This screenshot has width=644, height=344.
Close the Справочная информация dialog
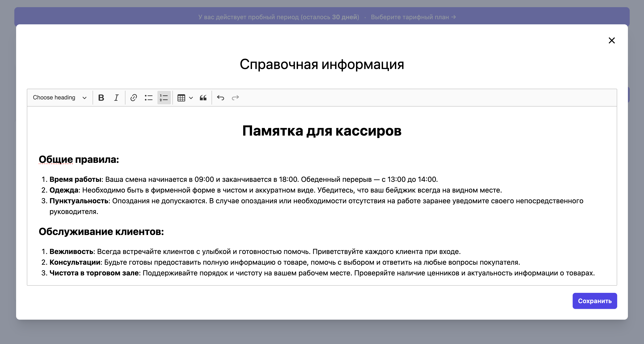[612, 40]
